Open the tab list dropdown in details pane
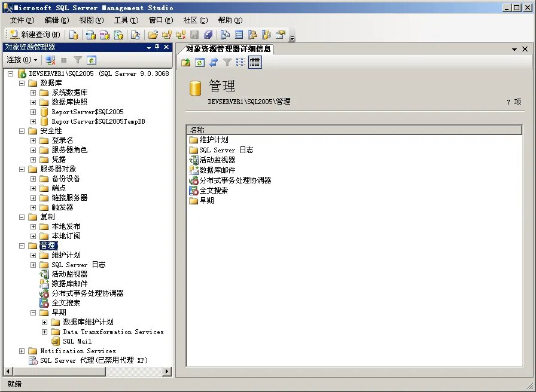Image resolution: width=536 pixels, height=392 pixels. pos(514,50)
